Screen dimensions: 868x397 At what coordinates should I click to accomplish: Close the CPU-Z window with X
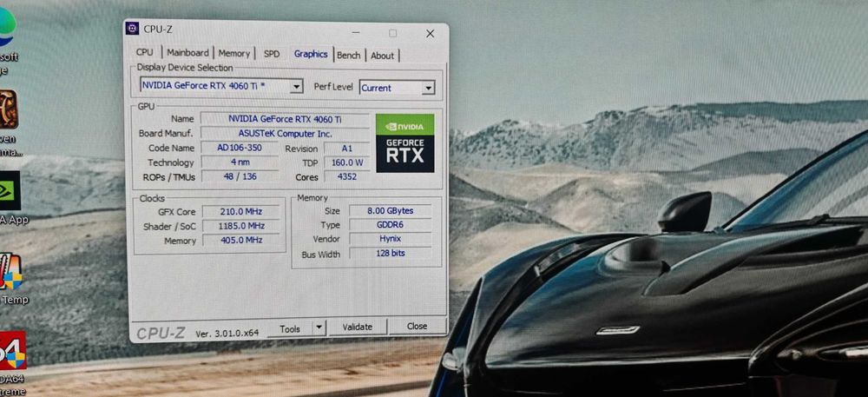[430, 34]
